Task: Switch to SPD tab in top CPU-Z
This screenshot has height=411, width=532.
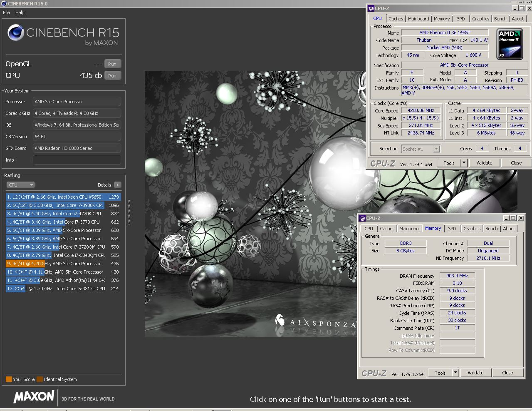Action: 461,19
